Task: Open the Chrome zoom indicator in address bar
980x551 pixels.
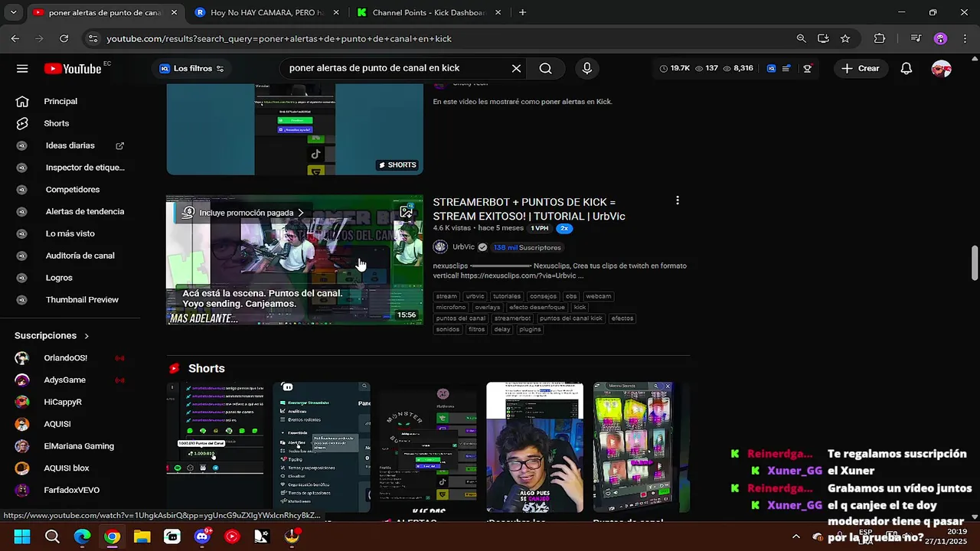Action: click(801, 38)
